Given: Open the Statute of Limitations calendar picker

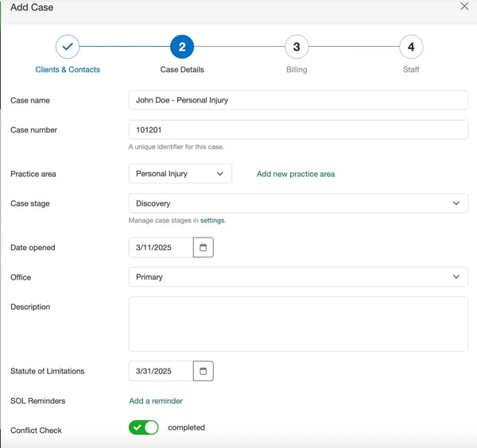Looking at the screenshot, I should click(x=203, y=371).
